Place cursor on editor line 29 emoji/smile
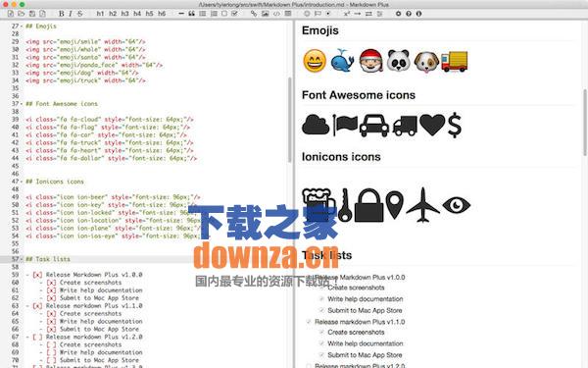 tap(85, 41)
